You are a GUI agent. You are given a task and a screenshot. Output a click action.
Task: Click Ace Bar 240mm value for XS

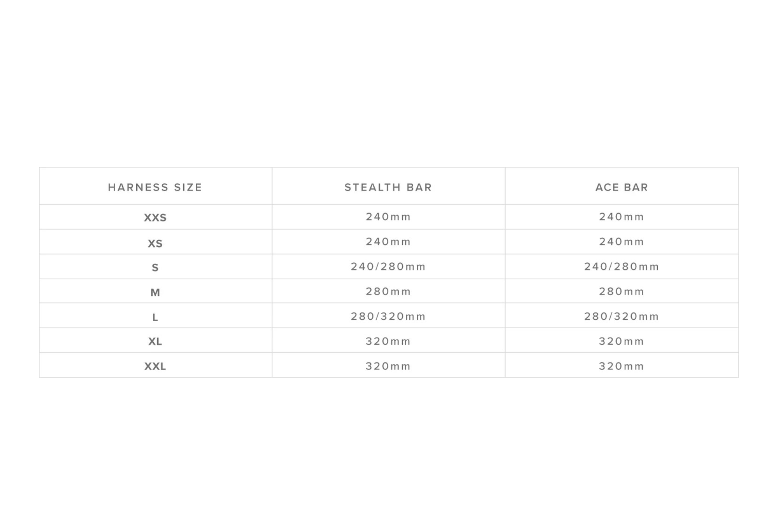[x=622, y=242]
